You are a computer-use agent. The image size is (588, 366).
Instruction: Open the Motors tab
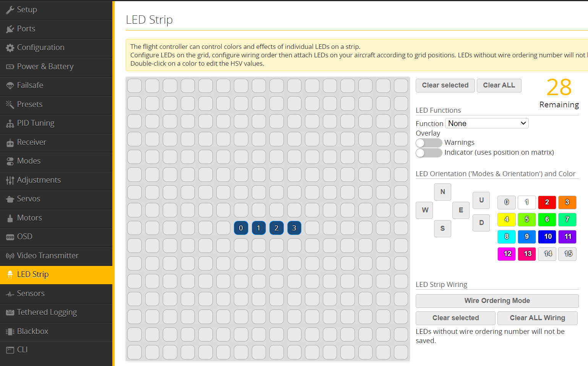coord(29,218)
